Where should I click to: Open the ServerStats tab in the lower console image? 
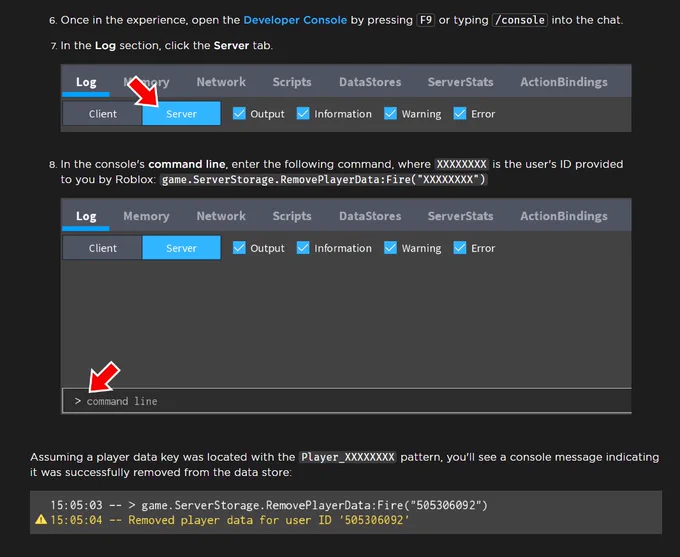point(460,216)
